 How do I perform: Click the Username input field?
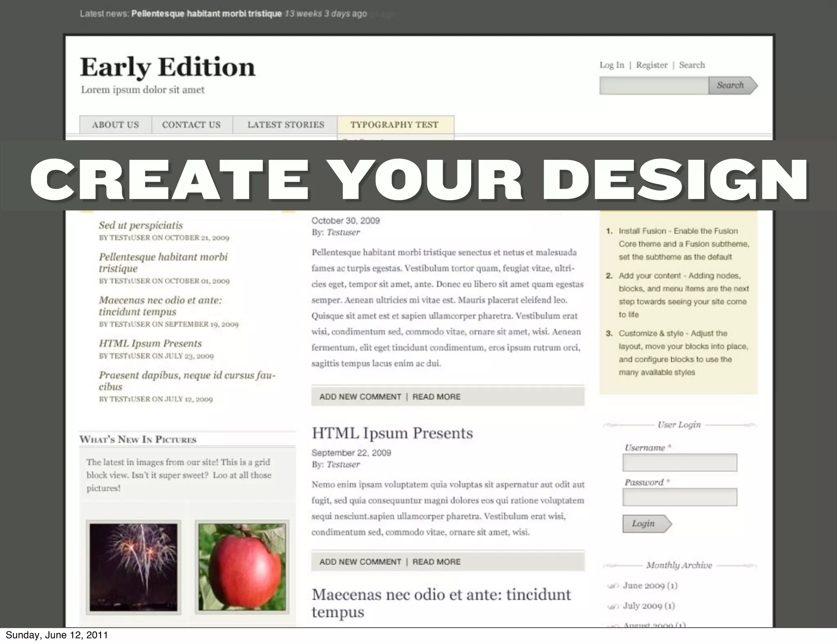click(679, 463)
